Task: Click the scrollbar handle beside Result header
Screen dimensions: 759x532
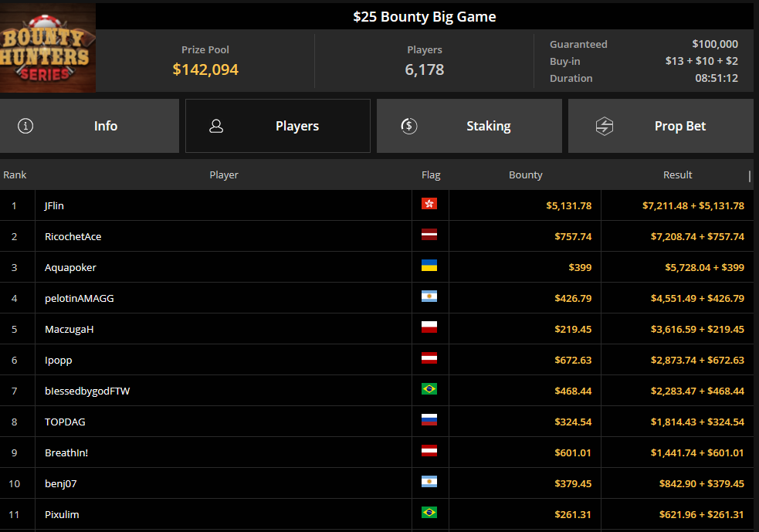Action: coord(749,176)
